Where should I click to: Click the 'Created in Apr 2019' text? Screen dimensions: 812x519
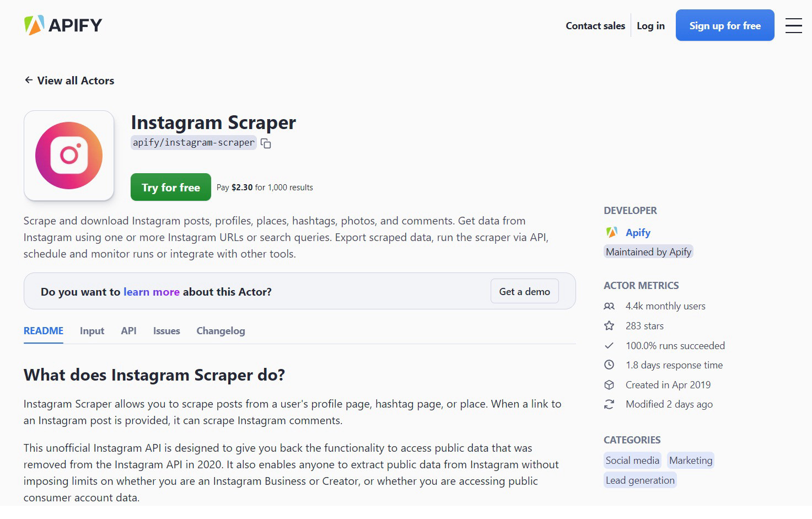point(668,385)
